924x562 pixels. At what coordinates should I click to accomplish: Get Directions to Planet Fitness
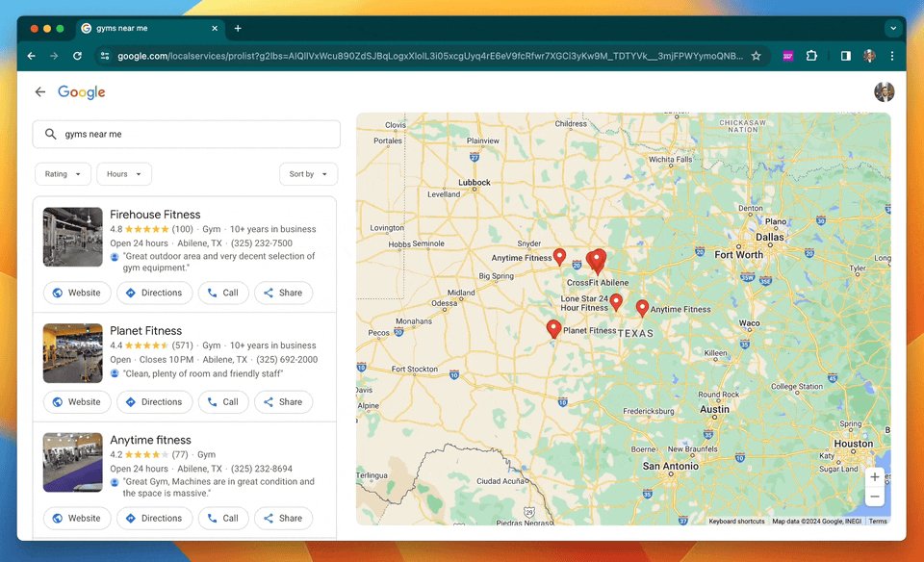[154, 401]
